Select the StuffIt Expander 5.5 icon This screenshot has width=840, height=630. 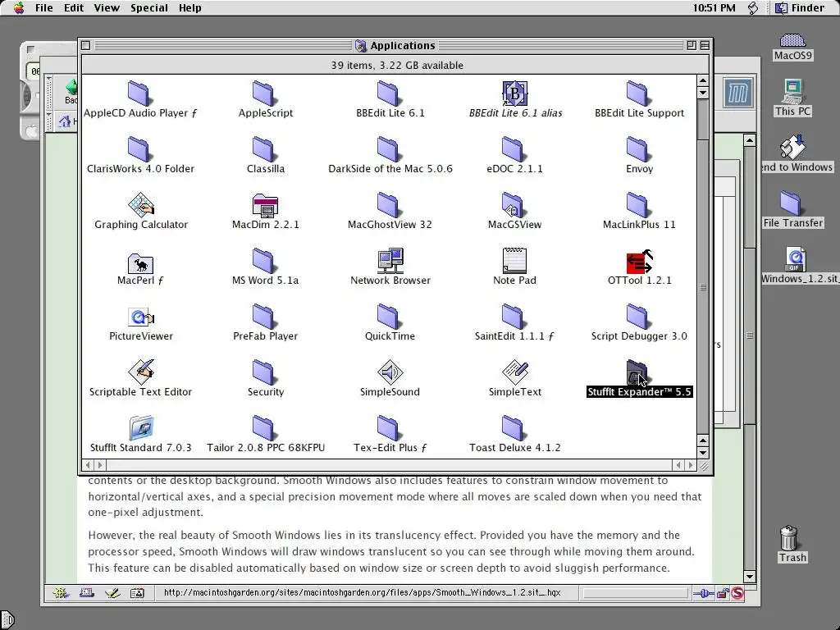pos(637,372)
